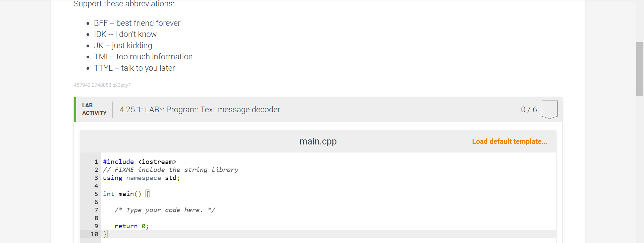This screenshot has height=243, width=644.
Task: Click the 0 / 6 score display
Action: (529, 109)
